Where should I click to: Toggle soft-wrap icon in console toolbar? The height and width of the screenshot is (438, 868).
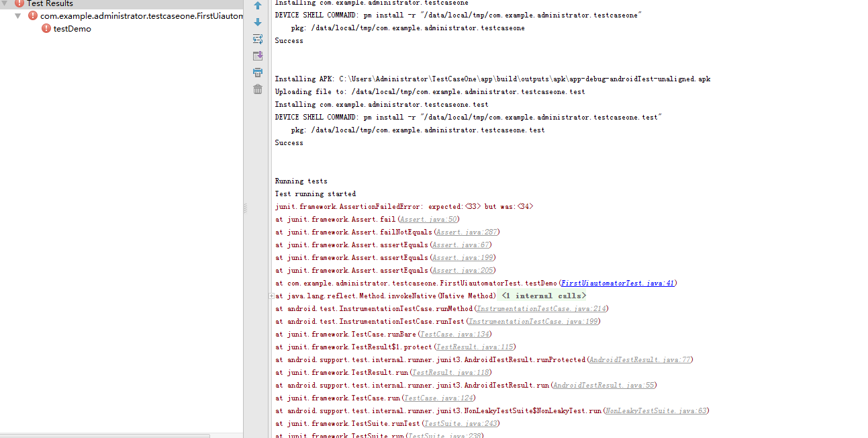(x=258, y=39)
